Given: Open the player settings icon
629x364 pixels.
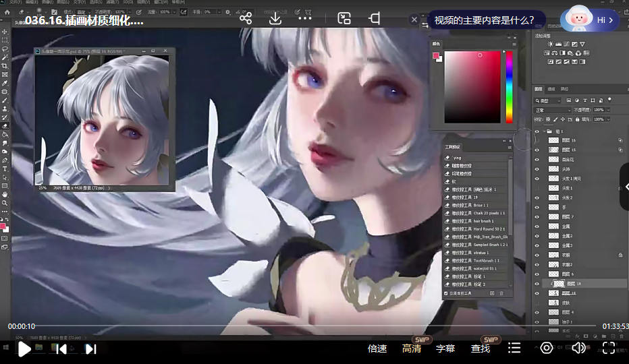Looking at the screenshot, I should tap(547, 348).
